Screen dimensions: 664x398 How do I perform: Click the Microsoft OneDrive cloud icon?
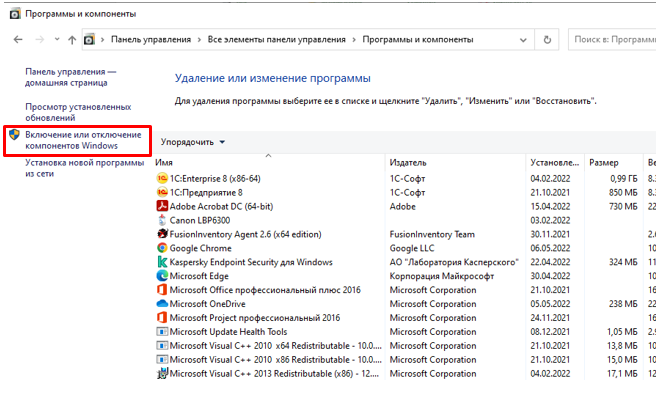point(162,304)
